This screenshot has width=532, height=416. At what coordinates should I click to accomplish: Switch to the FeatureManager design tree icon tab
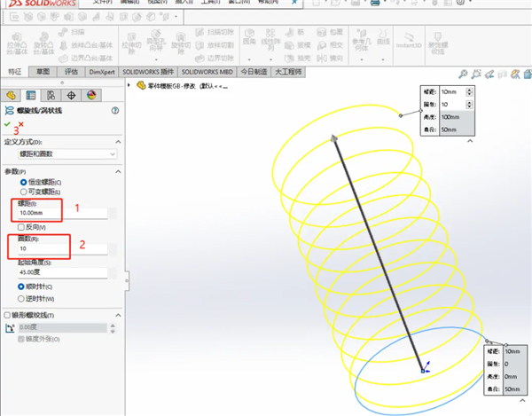pyautogui.click(x=12, y=95)
